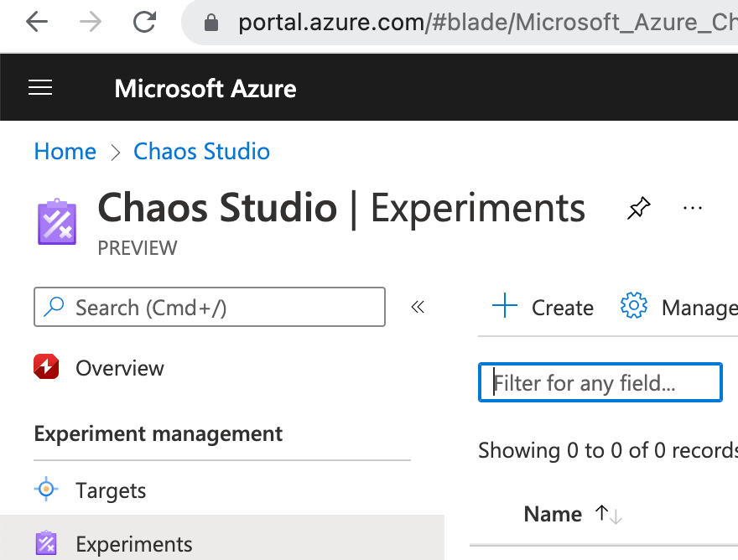The height and width of the screenshot is (560, 738).
Task: Click the Microsoft Azure title
Action: pos(205,89)
